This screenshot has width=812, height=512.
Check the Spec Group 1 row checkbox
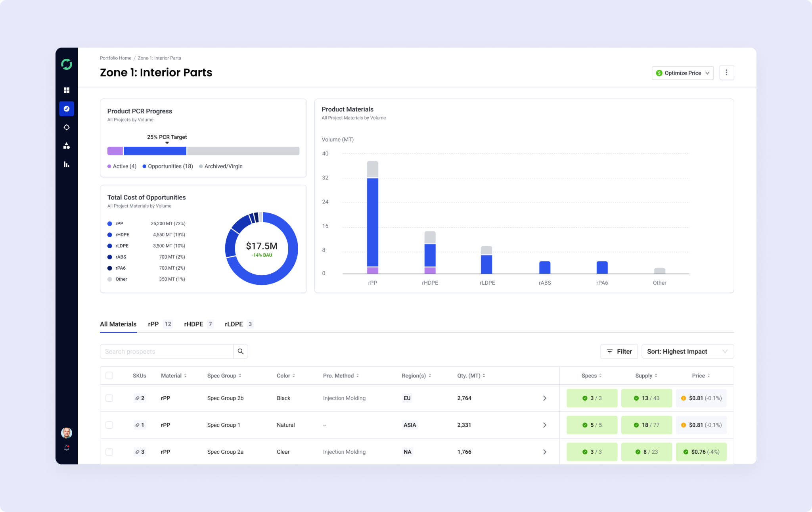pos(109,425)
